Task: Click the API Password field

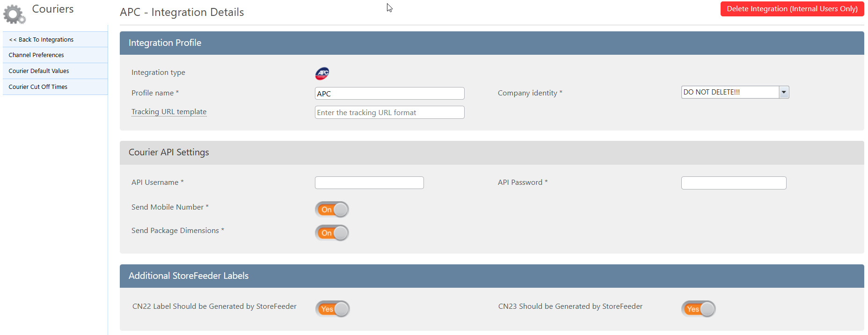Action: [734, 183]
